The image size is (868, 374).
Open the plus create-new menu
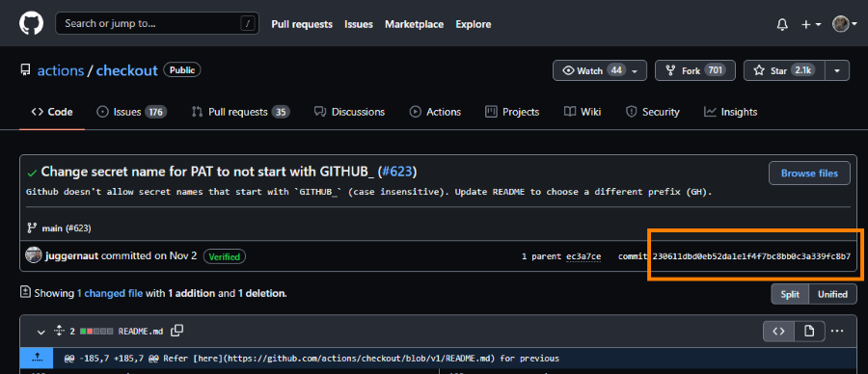click(x=811, y=24)
